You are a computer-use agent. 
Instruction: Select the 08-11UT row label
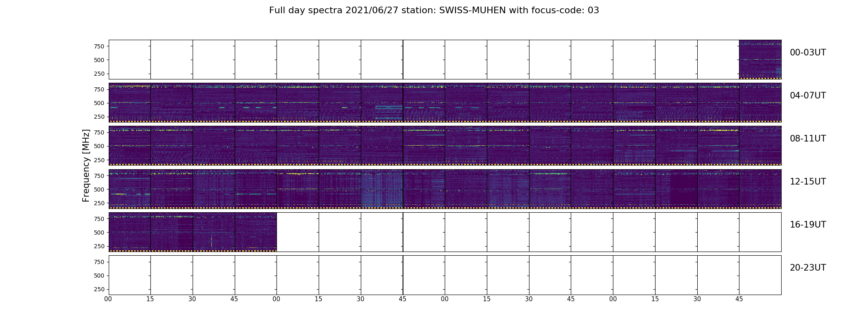point(808,139)
